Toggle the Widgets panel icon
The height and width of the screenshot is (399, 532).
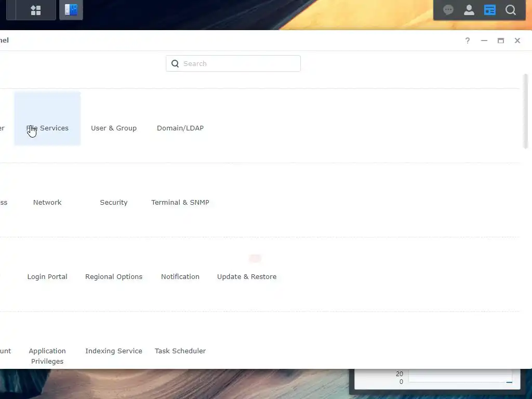point(489,10)
